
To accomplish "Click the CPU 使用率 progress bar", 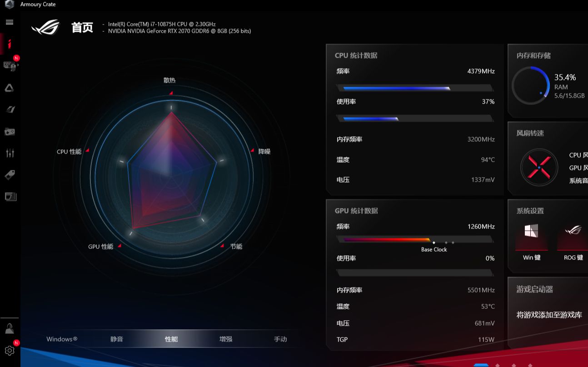I will coord(414,119).
